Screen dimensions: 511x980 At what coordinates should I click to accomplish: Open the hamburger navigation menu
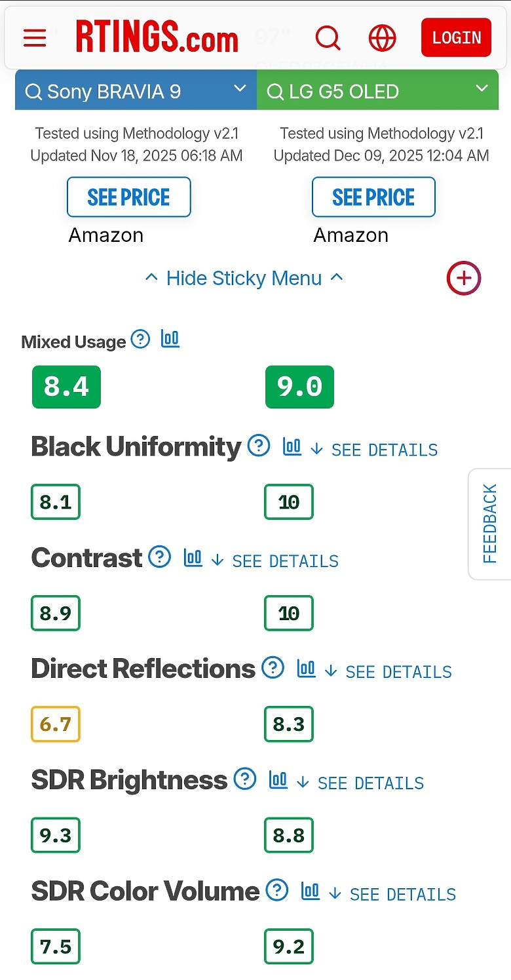click(x=35, y=37)
